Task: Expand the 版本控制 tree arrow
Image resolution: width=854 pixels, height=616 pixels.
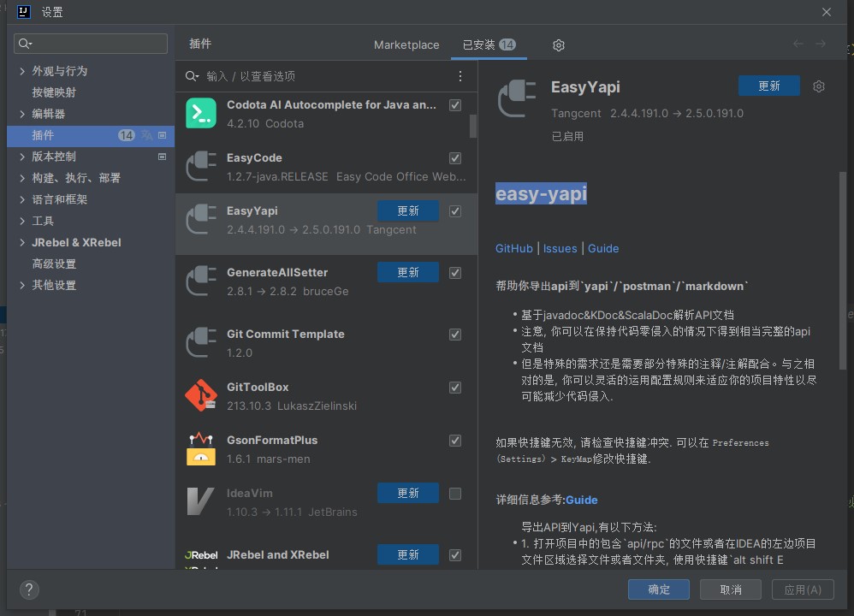Action: click(x=21, y=157)
